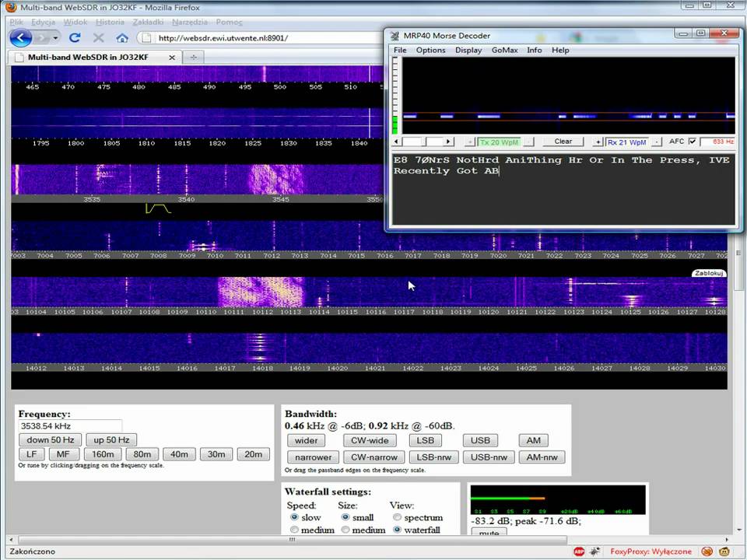This screenshot has height=560, width=747.
Task: Decrease Tx WpM with the minus button
Action: click(530, 142)
